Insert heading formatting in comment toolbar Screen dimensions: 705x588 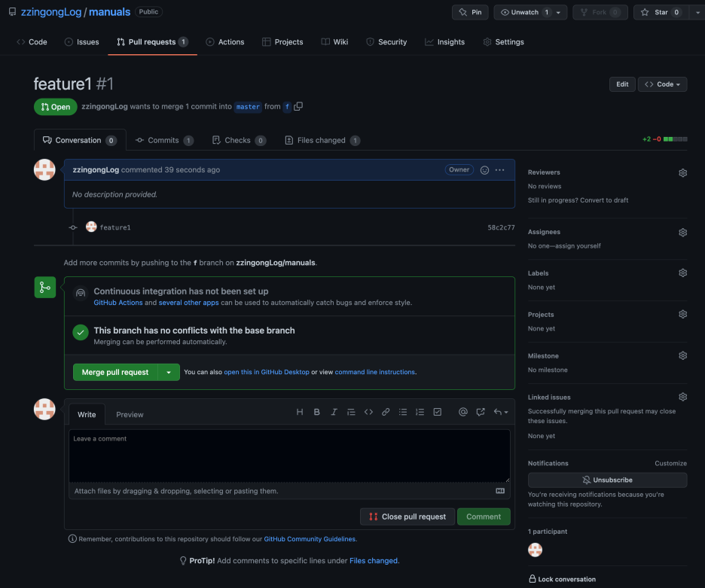(x=300, y=412)
